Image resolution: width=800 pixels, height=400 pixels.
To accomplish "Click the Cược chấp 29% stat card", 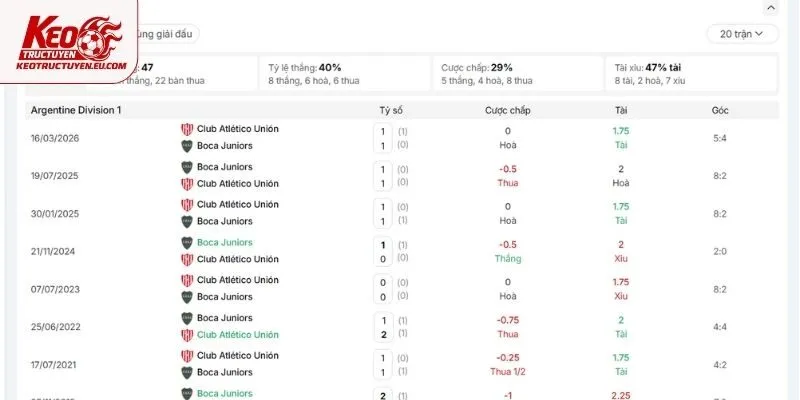I will [517, 74].
